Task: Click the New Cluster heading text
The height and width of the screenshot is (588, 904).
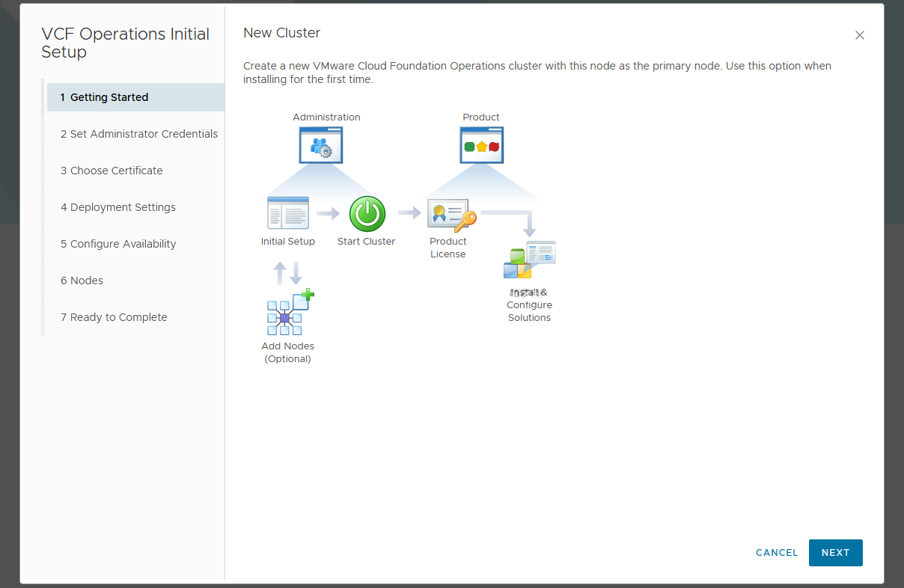Action: [281, 33]
